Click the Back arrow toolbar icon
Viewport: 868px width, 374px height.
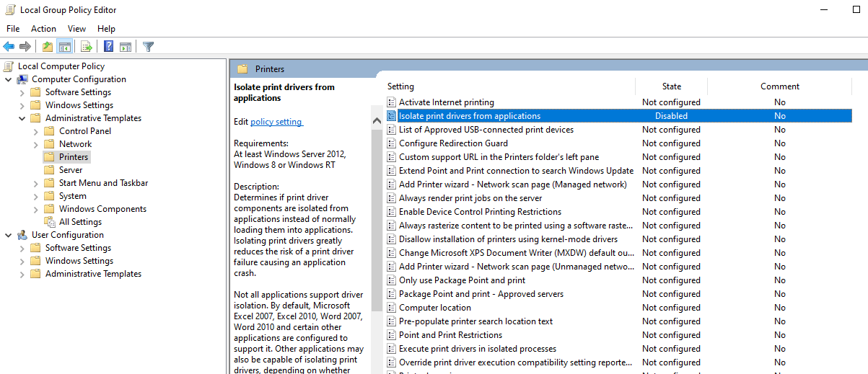pos(9,47)
